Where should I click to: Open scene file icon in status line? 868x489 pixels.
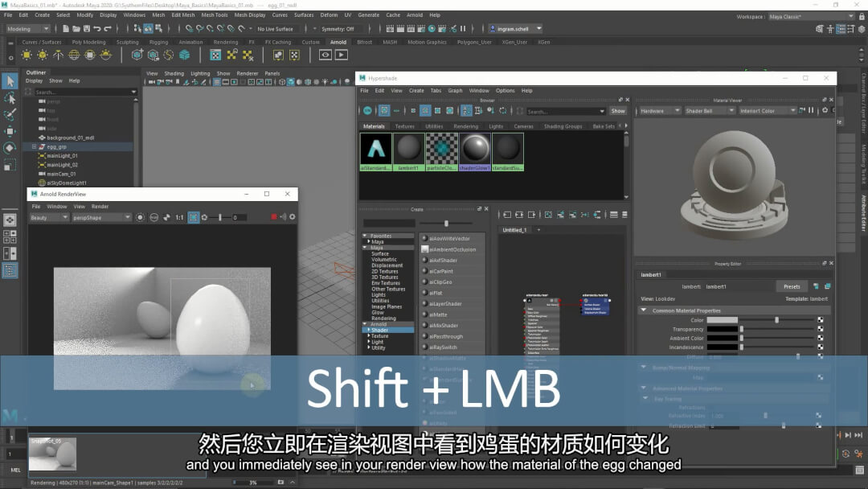(x=76, y=29)
